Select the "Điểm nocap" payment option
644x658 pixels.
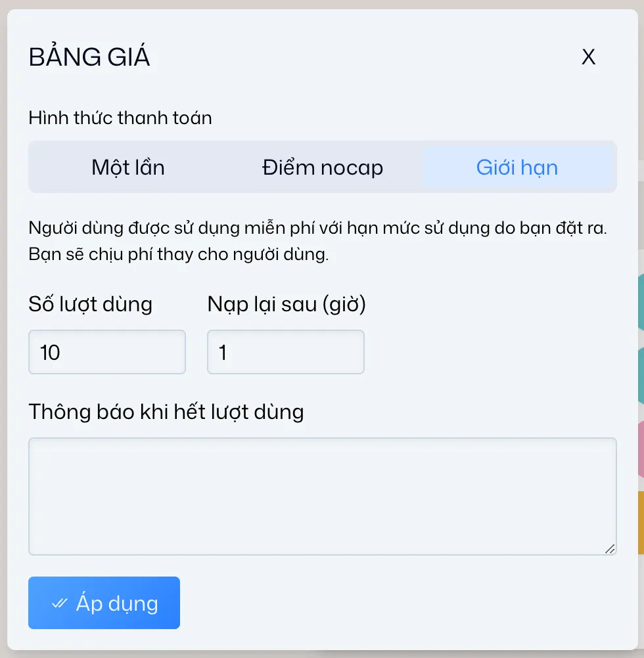321,167
